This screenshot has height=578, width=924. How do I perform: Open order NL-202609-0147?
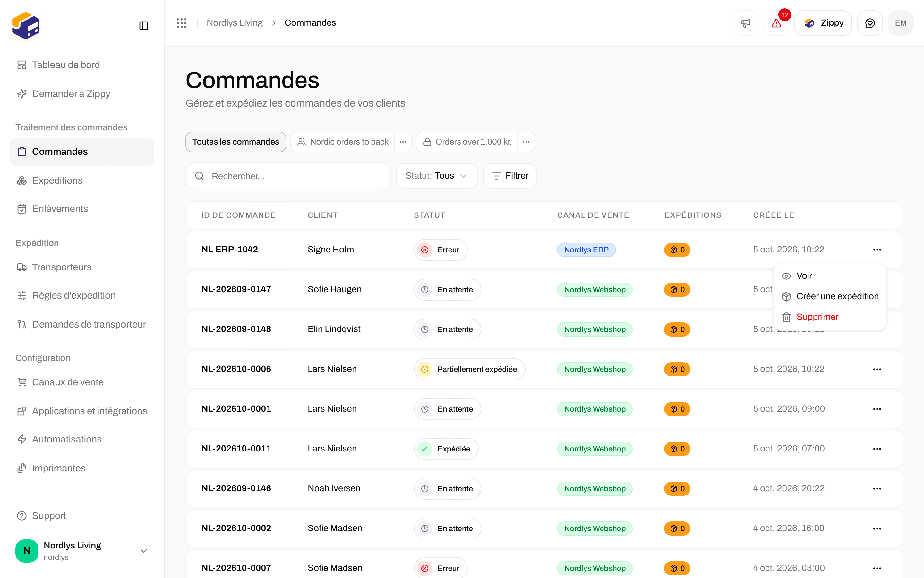[x=236, y=289]
